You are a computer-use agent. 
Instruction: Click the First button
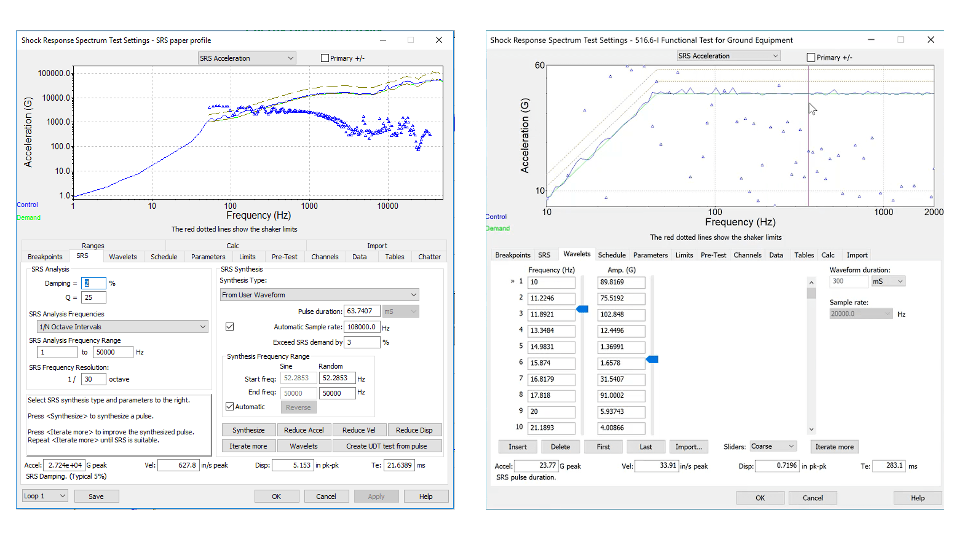(603, 447)
